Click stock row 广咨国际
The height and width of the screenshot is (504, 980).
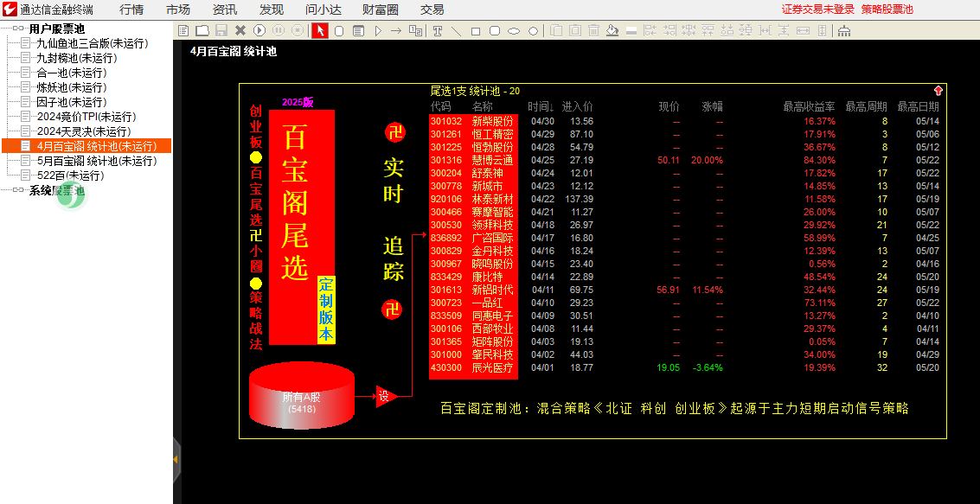(x=684, y=238)
